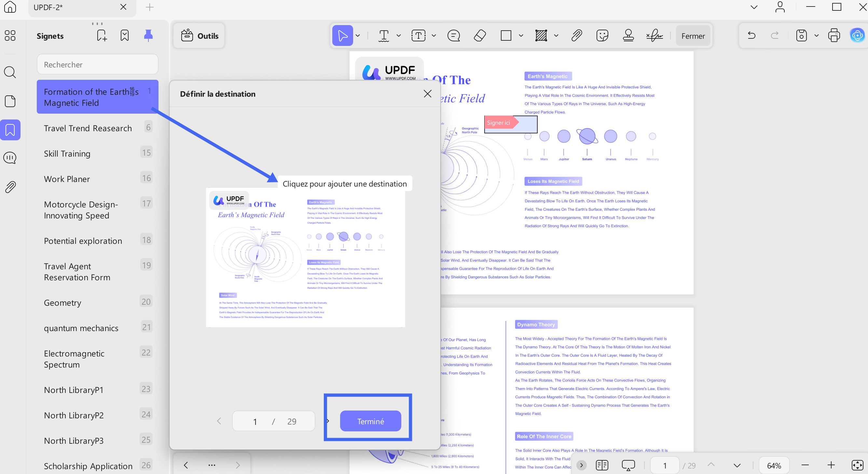Open the UPDF AI assistant
868x474 pixels.
pyautogui.click(x=857, y=35)
